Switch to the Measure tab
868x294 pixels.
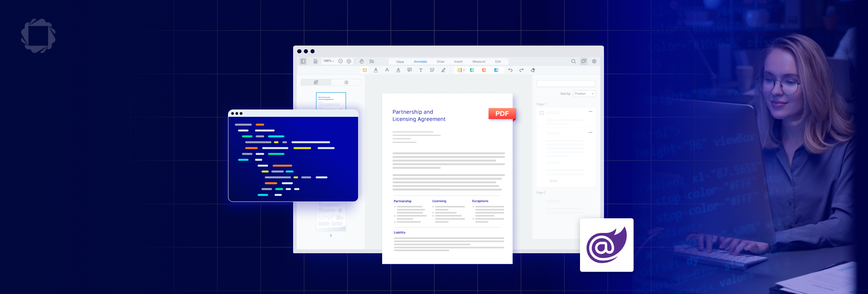(x=479, y=62)
